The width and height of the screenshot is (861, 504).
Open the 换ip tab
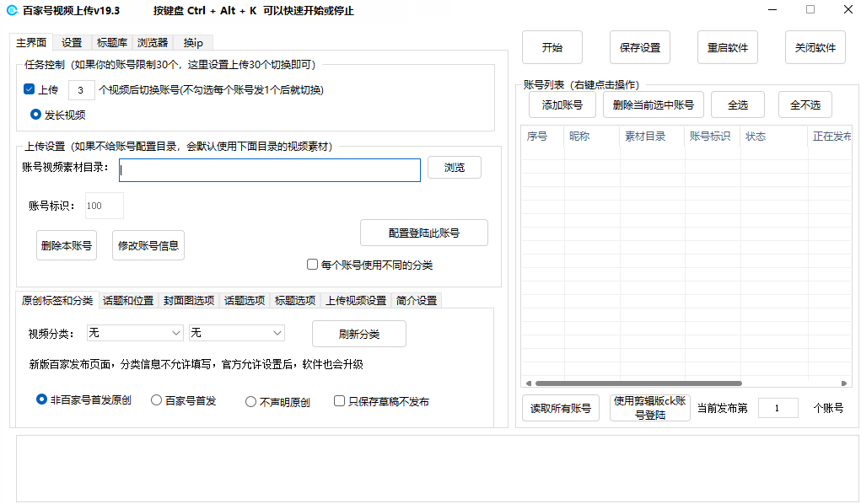(193, 43)
